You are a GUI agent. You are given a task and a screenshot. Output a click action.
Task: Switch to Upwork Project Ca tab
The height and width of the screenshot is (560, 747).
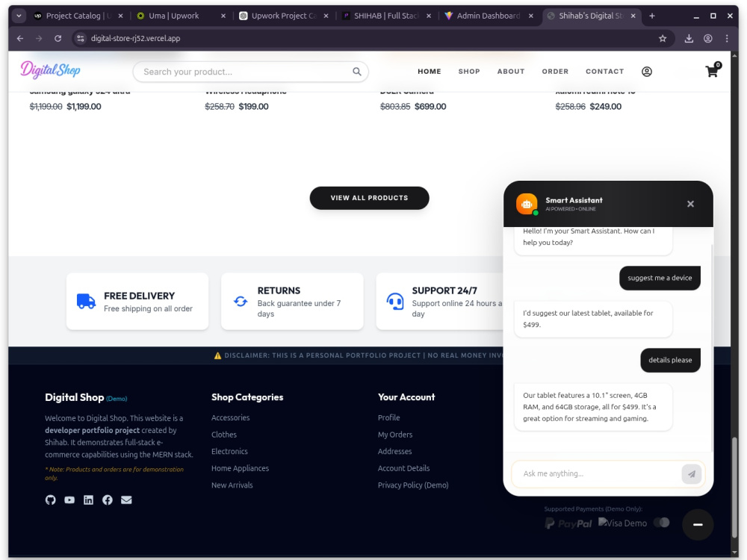284,16
